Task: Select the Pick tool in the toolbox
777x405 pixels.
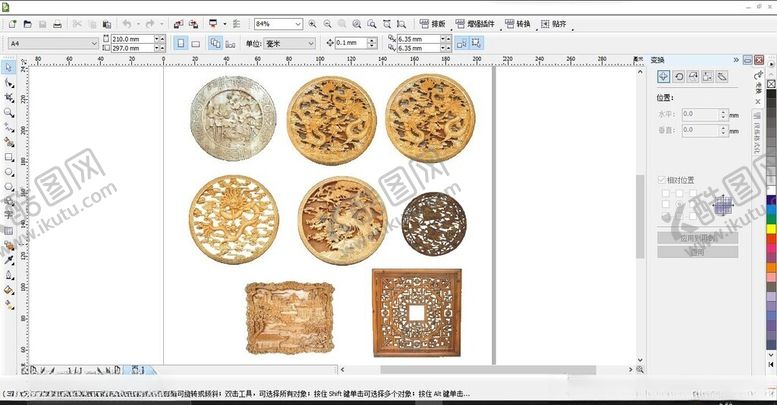Action: (9, 68)
